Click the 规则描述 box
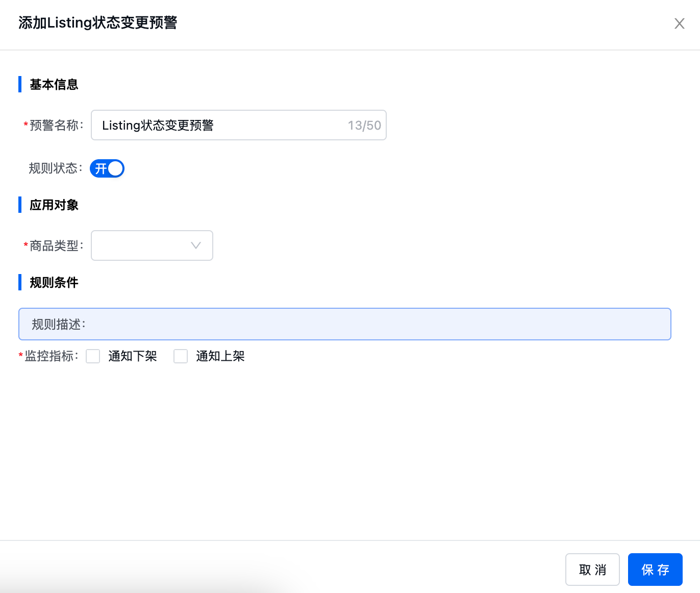Image resolution: width=700 pixels, height=593 pixels. point(345,324)
